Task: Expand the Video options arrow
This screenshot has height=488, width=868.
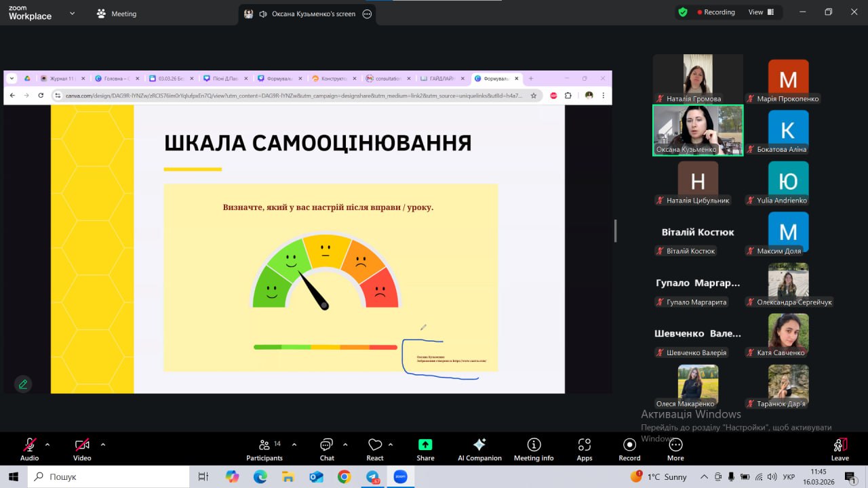Action: 103,445
